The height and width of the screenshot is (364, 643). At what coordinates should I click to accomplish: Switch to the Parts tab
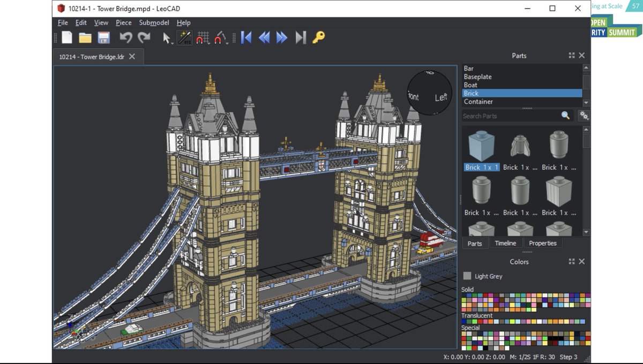click(475, 243)
